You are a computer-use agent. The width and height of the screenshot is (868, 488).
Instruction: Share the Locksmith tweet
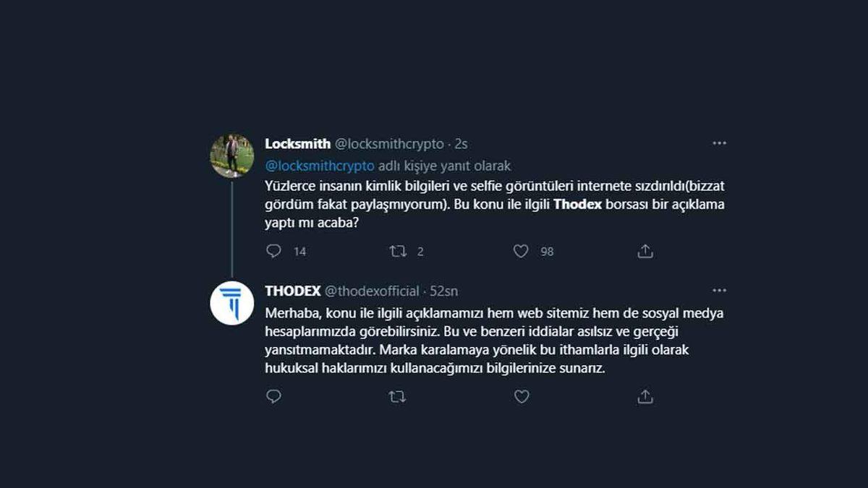pos(644,251)
